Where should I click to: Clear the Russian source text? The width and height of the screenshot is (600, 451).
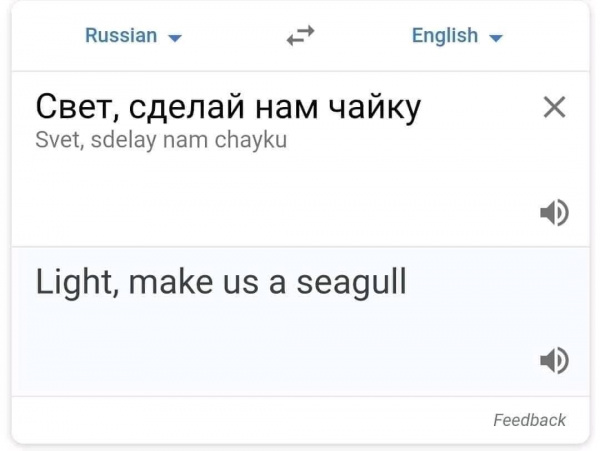[x=553, y=107]
